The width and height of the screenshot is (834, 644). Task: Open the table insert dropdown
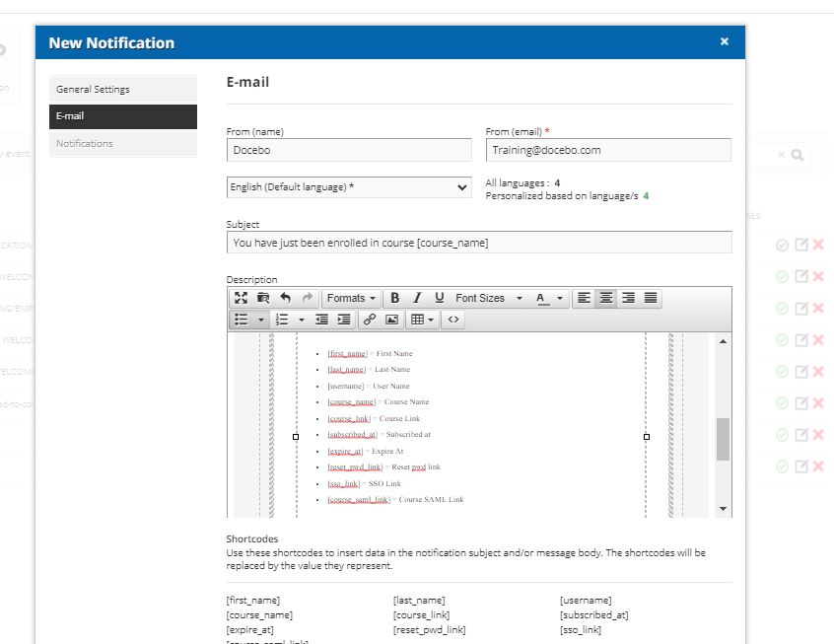tap(423, 320)
